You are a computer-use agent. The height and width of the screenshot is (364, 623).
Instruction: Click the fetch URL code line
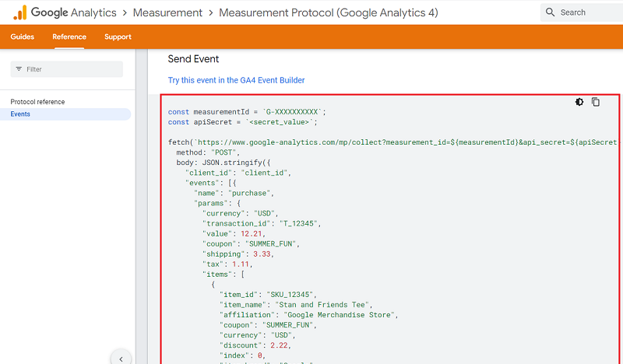[x=393, y=142]
